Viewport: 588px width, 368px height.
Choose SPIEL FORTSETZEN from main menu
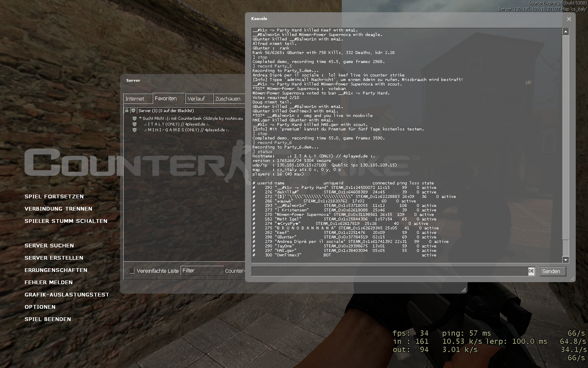[x=54, y=196]
